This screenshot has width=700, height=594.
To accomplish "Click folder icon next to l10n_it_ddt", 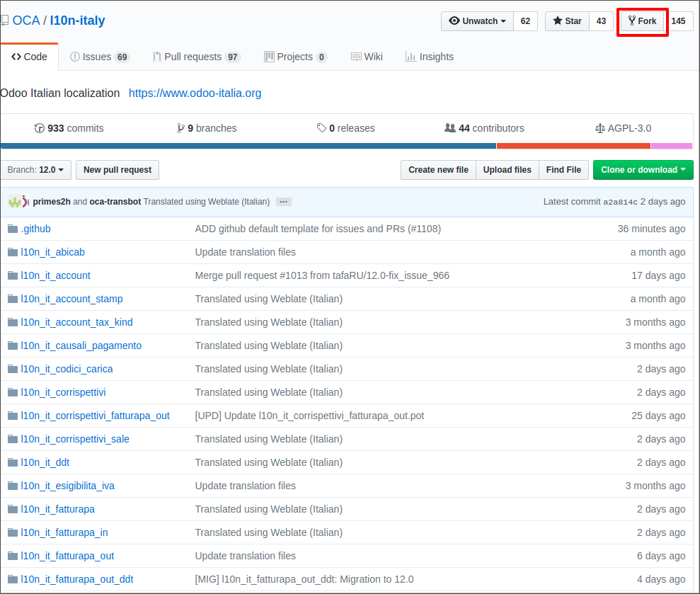I will point(12,462).
